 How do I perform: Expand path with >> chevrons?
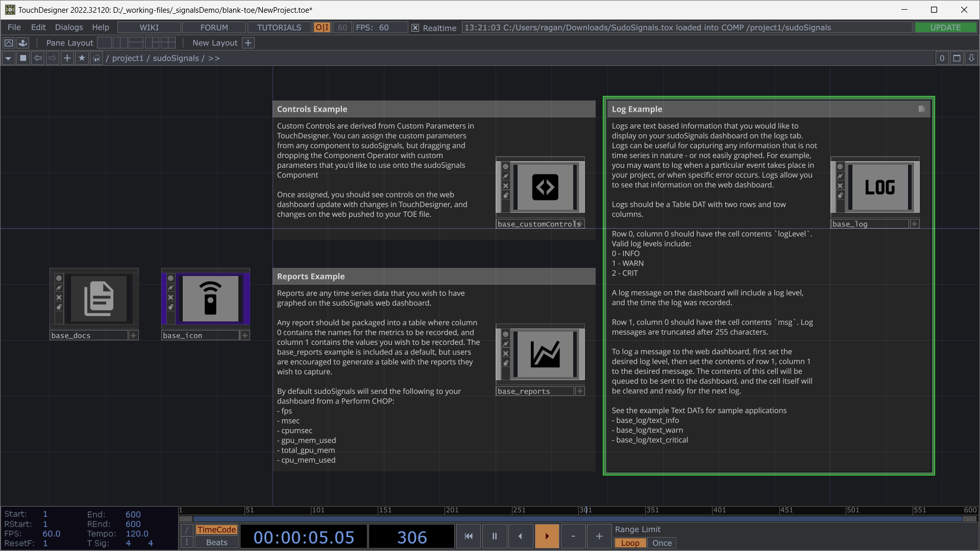pyautogui.click(x=214, y=58)
